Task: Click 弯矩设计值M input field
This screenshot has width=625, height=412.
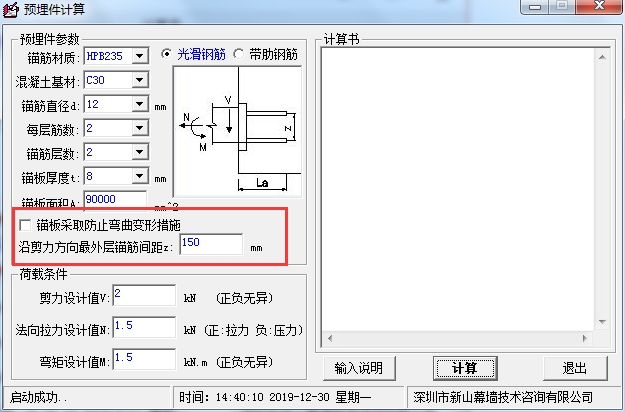Action: 144,359
